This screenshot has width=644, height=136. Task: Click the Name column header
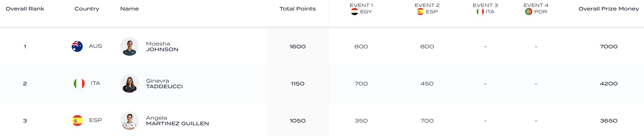[x=130, y=9]
